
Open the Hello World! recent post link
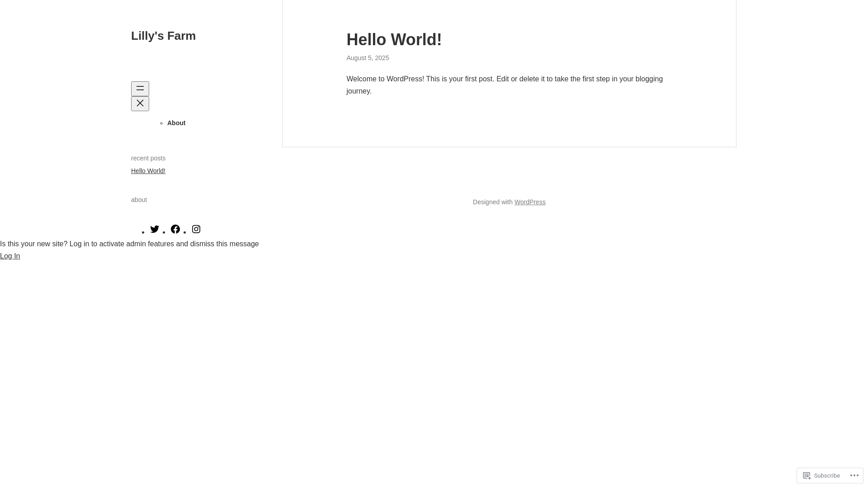click(x=148, y=171)
